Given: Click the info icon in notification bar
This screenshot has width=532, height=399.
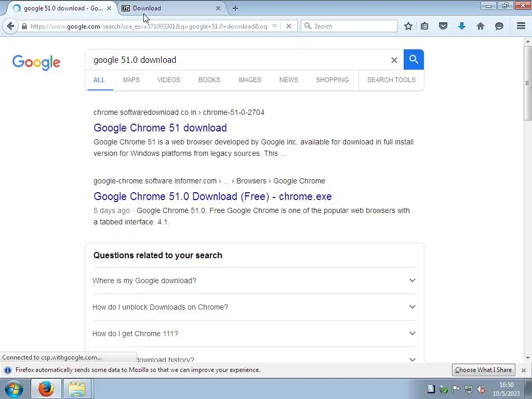Looking at the screenshot, I should (x=8, y=370).
